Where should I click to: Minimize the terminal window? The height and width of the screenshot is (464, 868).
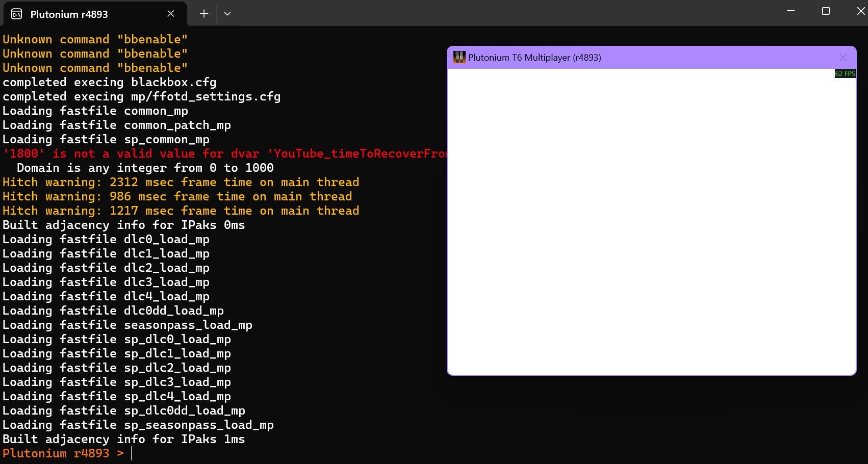coord(791,11)
